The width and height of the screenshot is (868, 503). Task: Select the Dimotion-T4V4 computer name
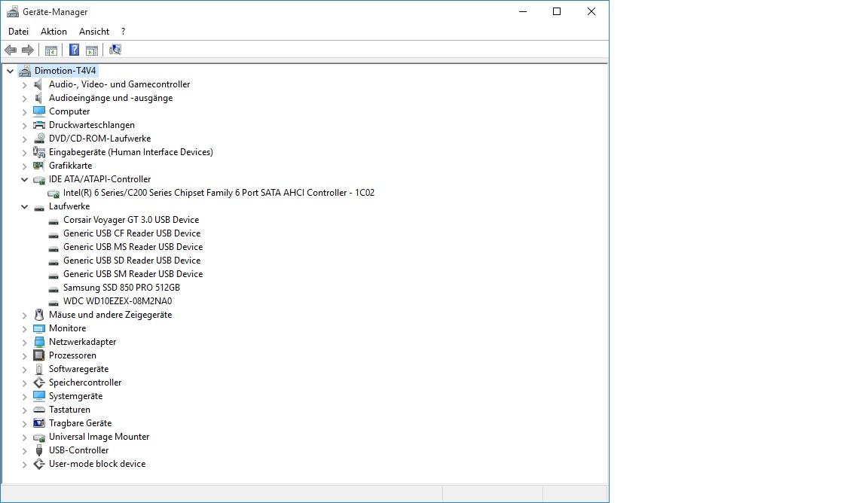click(x=65, y=71)
